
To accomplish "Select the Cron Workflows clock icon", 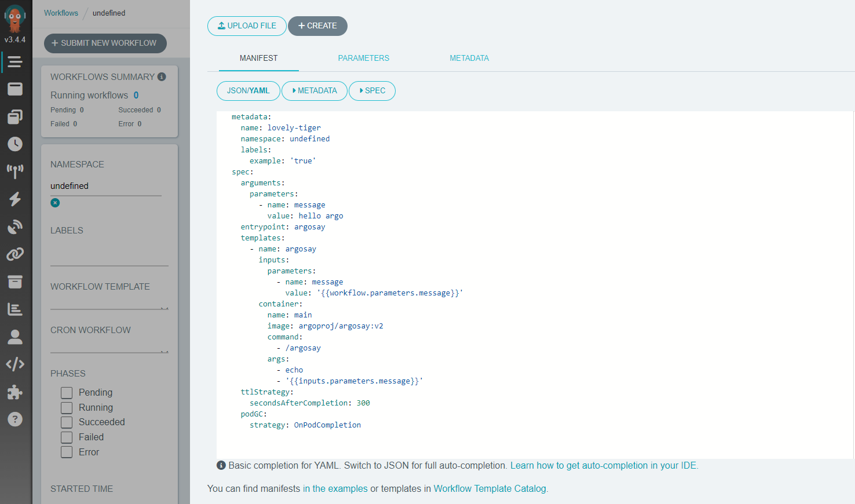I will (x=16, y=144).
